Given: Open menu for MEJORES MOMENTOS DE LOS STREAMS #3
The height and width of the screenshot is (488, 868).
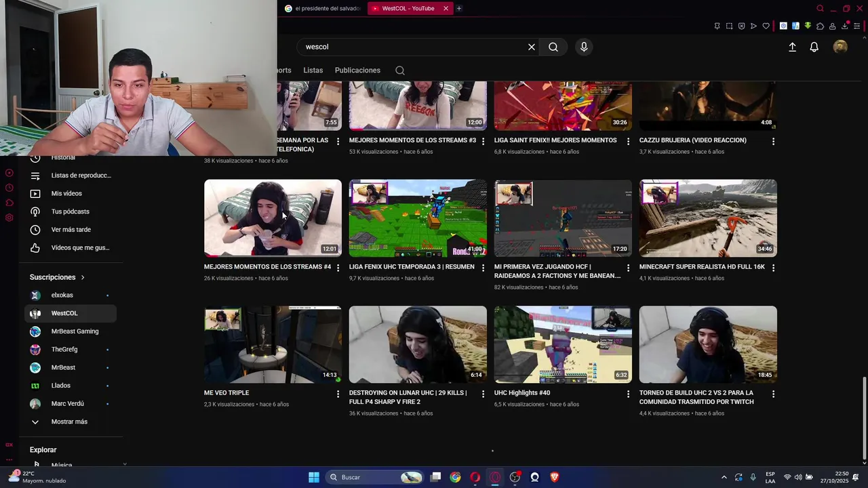Looking at the screenshot, I should [483, 141].
